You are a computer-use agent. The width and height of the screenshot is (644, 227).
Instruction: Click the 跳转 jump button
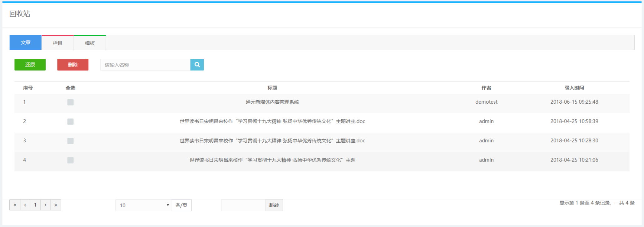pyautogui.click(x=274, y=205)
